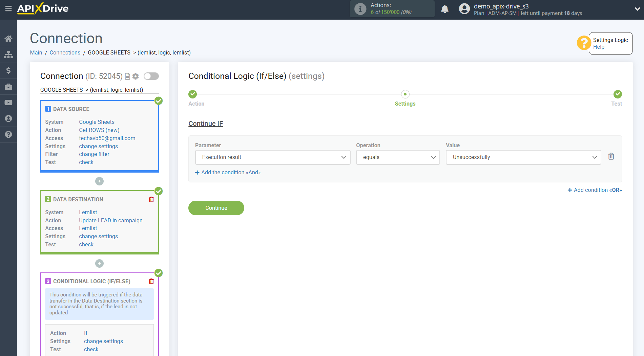Screen dimensions: 644x356
Task: Open the help question sidebar icon
Action: coord(8,134)
